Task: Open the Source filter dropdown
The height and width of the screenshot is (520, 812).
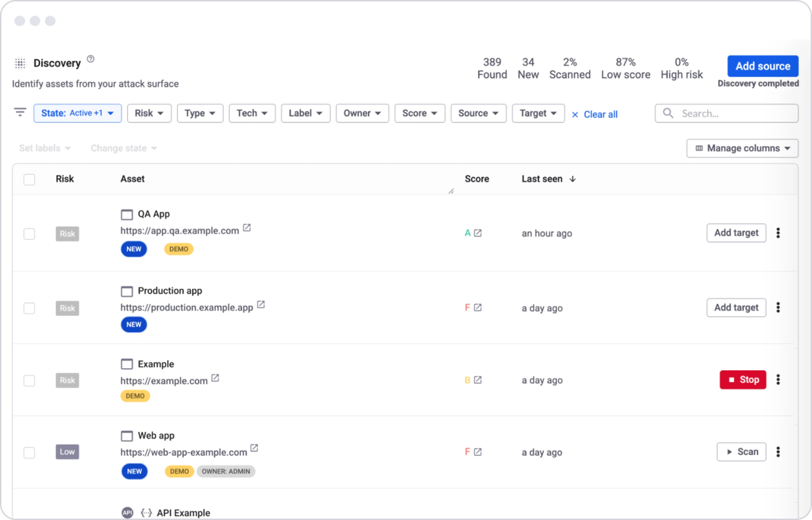Action: (x=478, y=113)
